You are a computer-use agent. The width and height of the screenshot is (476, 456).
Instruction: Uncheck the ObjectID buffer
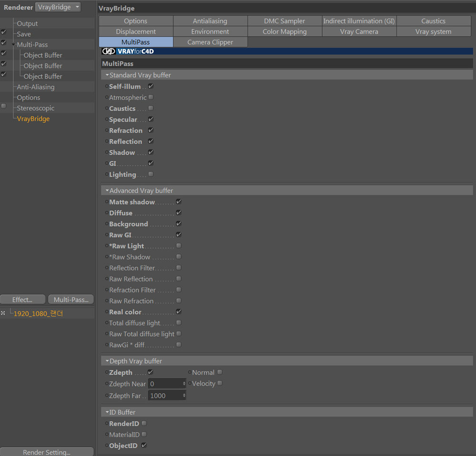144,445
